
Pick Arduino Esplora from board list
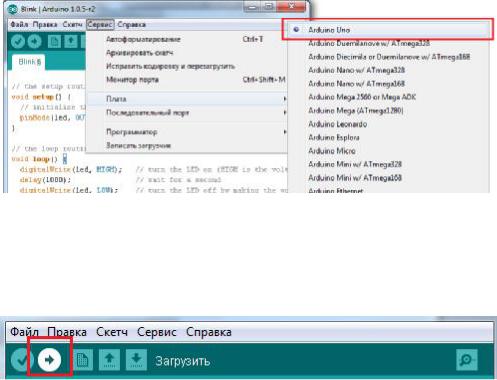(389, 137)
